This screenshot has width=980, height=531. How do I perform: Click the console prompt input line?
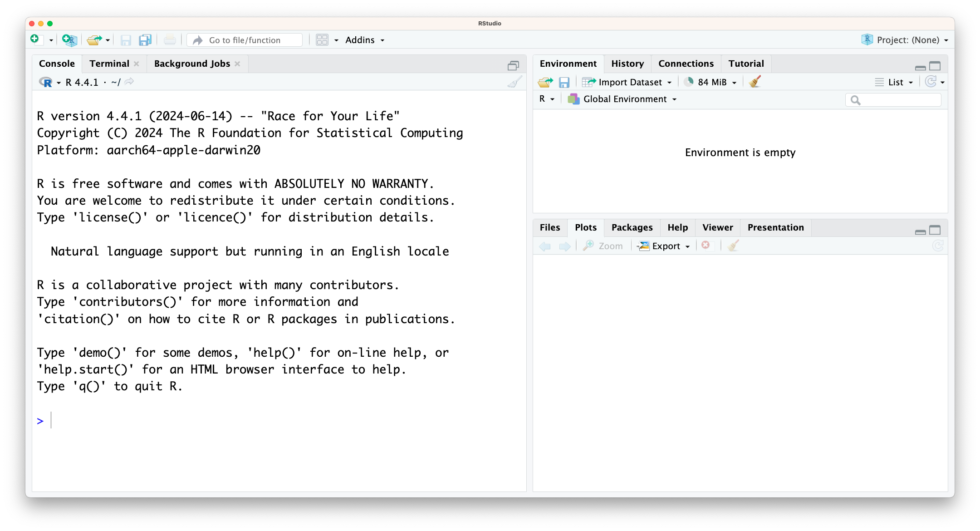coord(279,421)
